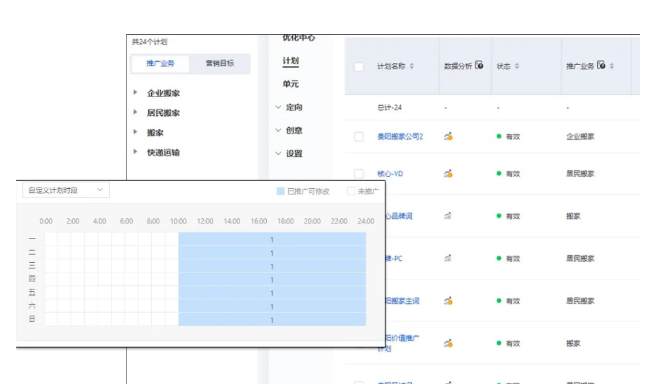Check the box for 核心-YD plan
Screen dimensions: 663x391
pos(359,173)
